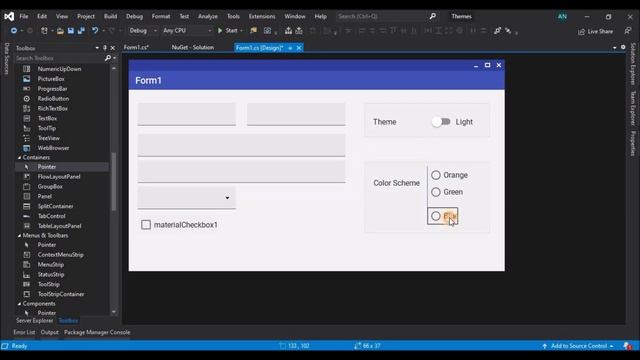Select the Panel control in Toolbox

pyautogui.click(x=45, y=196)
